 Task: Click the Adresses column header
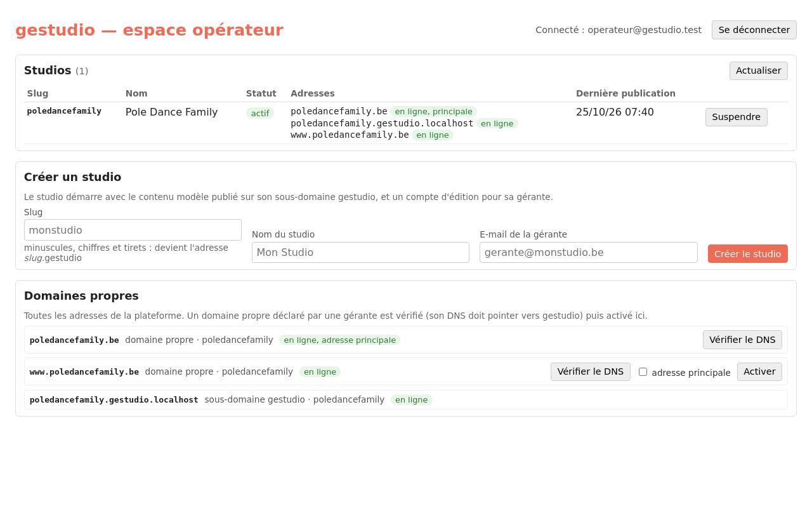pyautogui.click(x=313, y=93)
